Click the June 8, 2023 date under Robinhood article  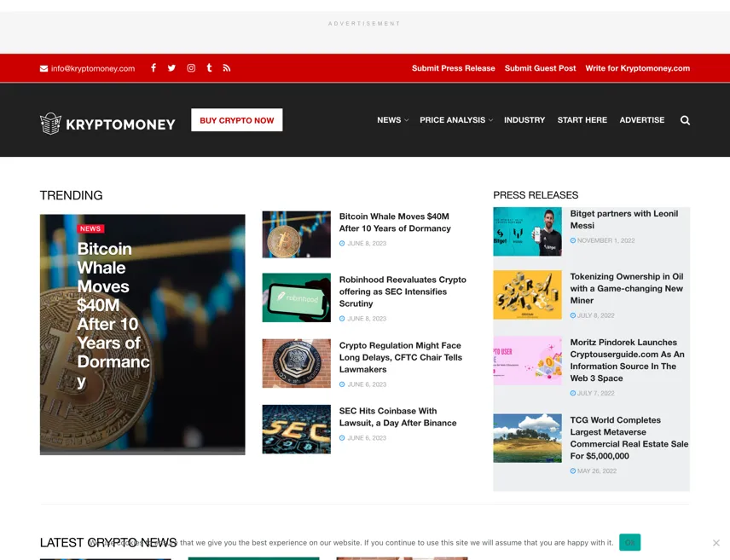367,319
